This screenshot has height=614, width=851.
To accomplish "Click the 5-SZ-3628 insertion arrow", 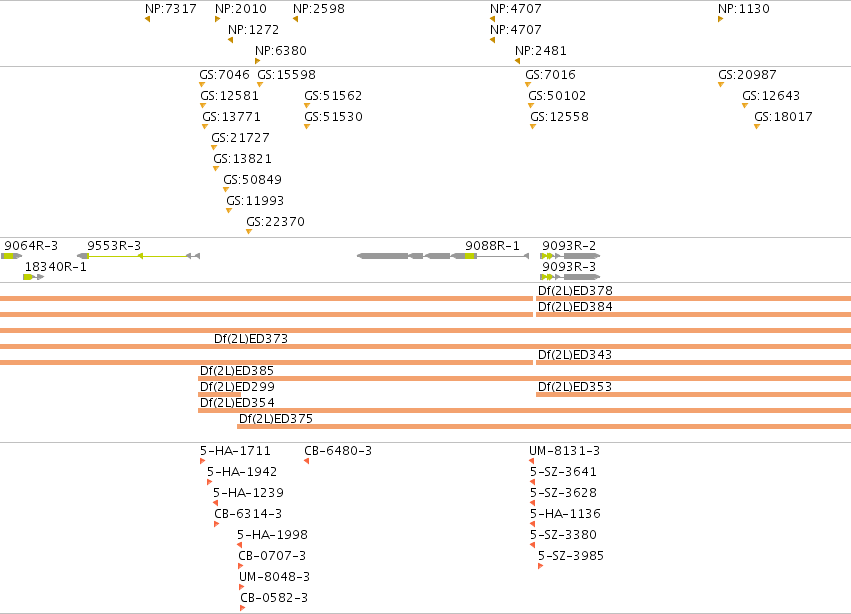I will tap(532, 503).
